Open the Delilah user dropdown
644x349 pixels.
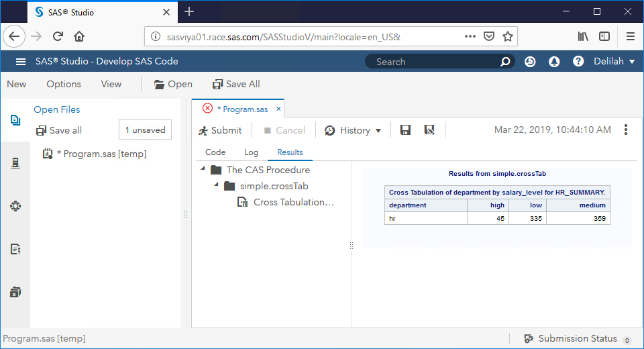click(614, 61)
